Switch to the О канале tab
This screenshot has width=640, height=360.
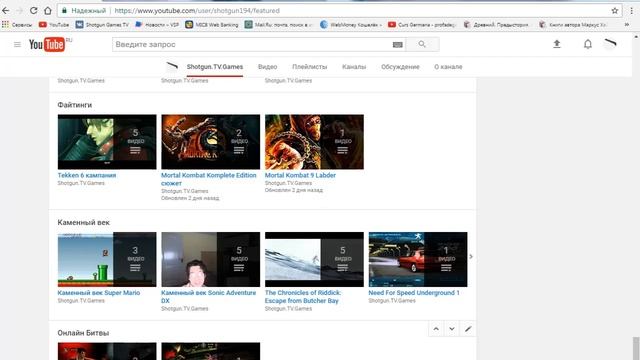pos(448,67)
